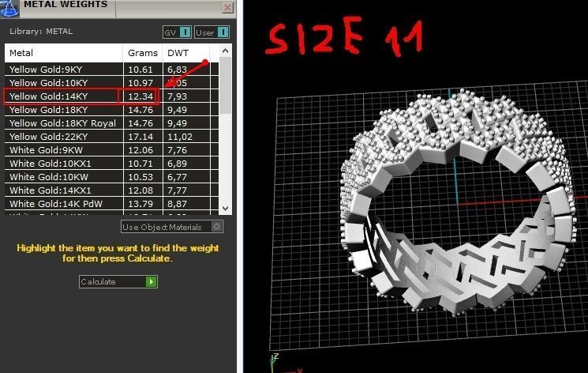Click the 6,89 DWT value
Screen dimensions: 588x373
click(x=177, y=164)
